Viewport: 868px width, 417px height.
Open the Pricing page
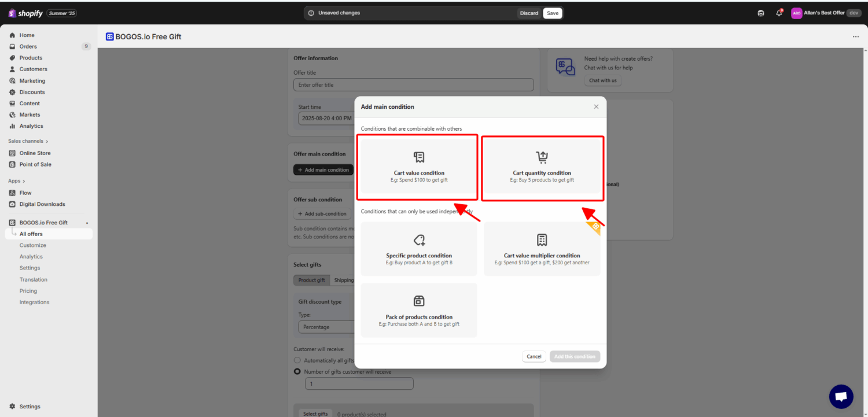click(x=28, y=291)
